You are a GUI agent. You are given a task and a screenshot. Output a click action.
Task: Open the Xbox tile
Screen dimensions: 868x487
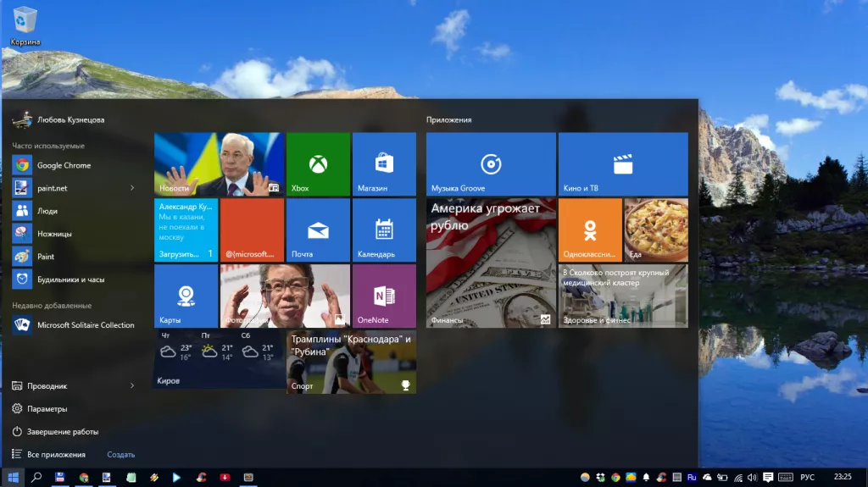(318, 163)
